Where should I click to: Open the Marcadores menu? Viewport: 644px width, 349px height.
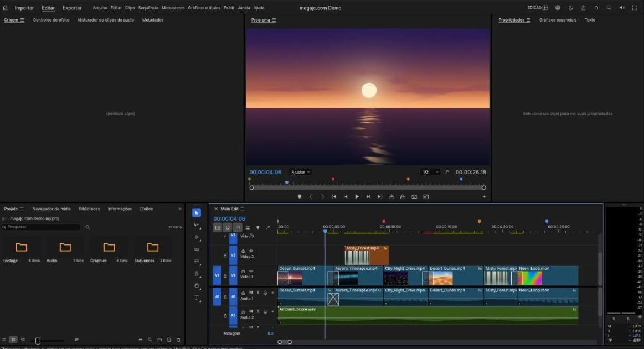[x=173, y=8]
